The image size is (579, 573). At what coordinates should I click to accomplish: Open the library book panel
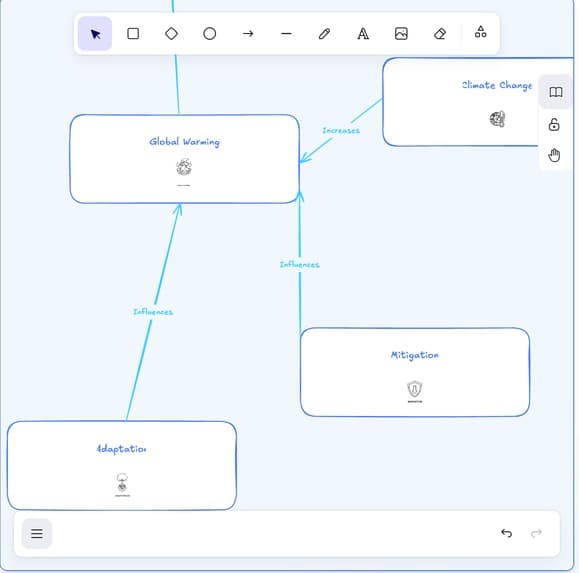coord(555,92)
